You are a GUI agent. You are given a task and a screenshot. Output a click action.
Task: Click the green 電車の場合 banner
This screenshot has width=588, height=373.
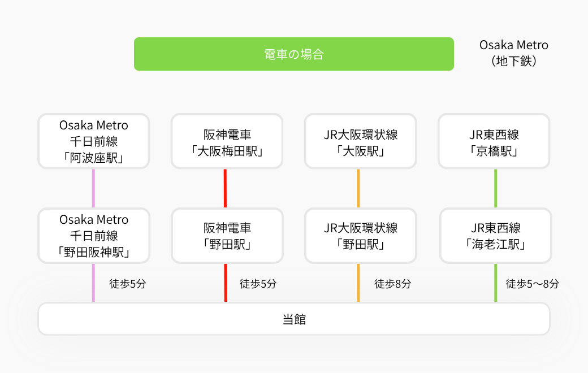tap(293, 54)
